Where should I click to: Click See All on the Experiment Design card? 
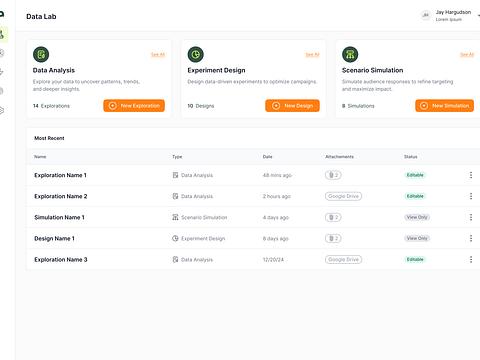point(313,54)
